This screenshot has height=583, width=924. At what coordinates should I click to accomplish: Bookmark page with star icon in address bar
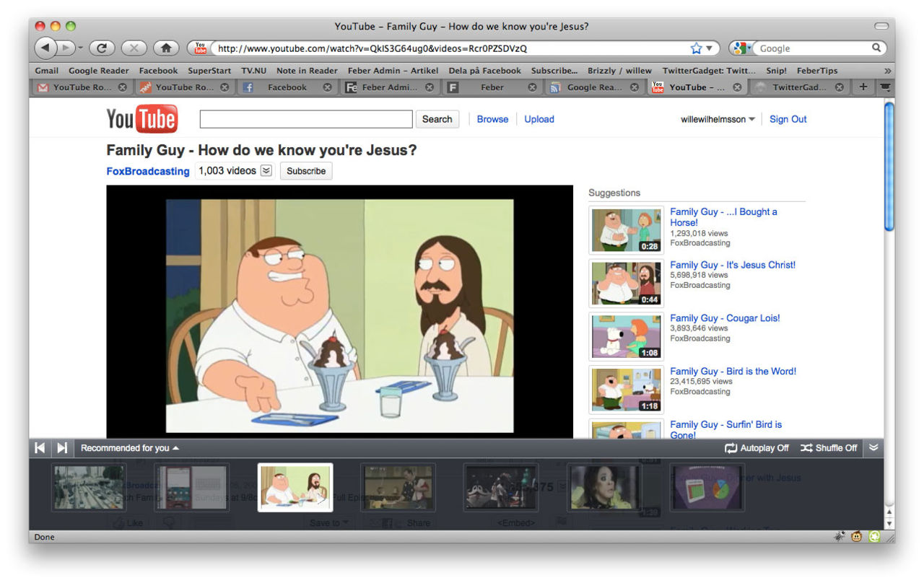(x=696, y=48)
